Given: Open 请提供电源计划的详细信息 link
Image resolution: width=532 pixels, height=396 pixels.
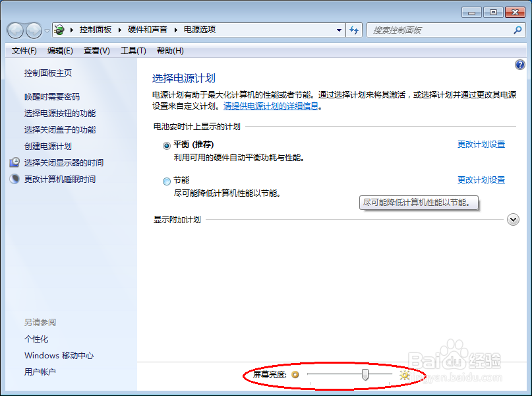Looking at the screenshot, I should click(x=271, y=106).
